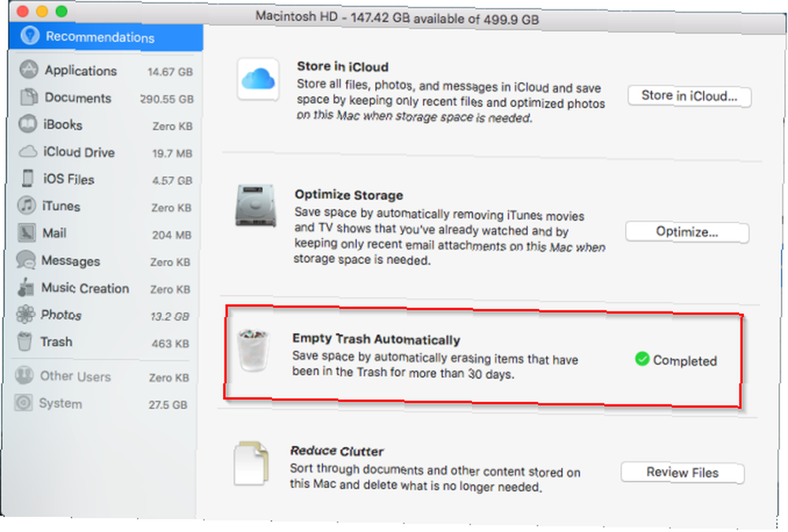Click the Review Files button

coord(682,473)
